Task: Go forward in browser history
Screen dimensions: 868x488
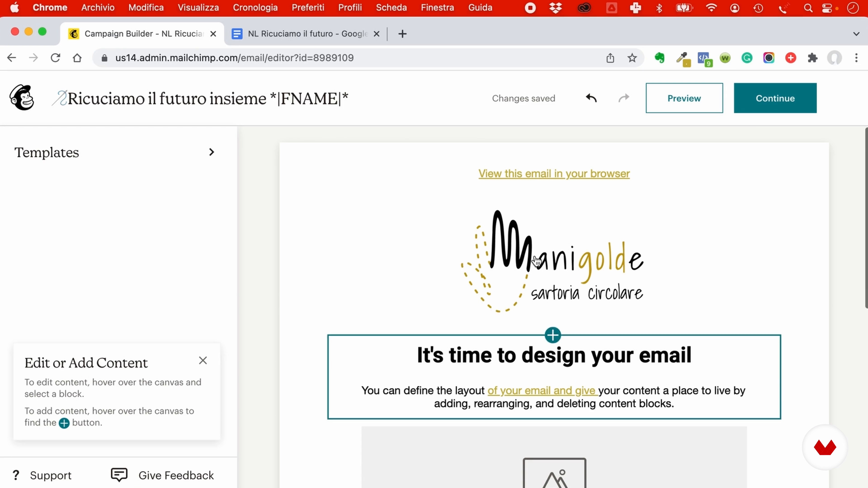Action: click(x=33, y=58)
